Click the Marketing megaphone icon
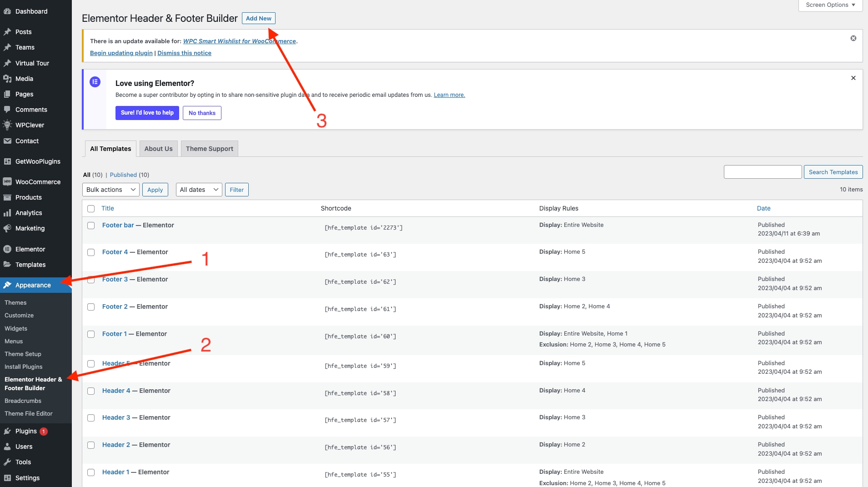Image resolution: width=868 pixels, height=487 pixels. pyautogui.click(x=7, y=228)
